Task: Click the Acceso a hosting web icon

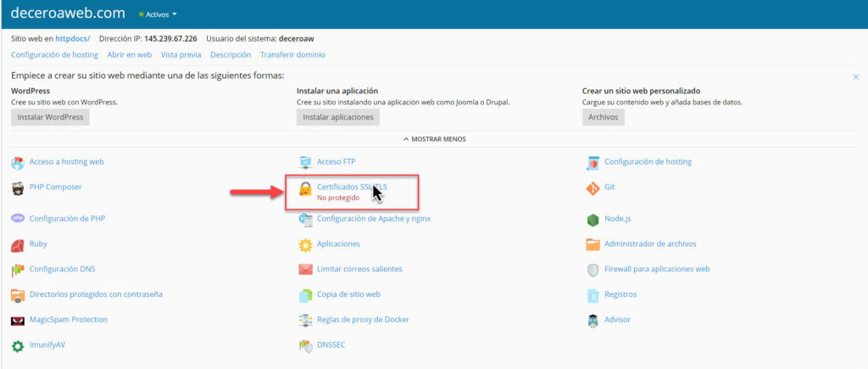Action: point(18,163)
